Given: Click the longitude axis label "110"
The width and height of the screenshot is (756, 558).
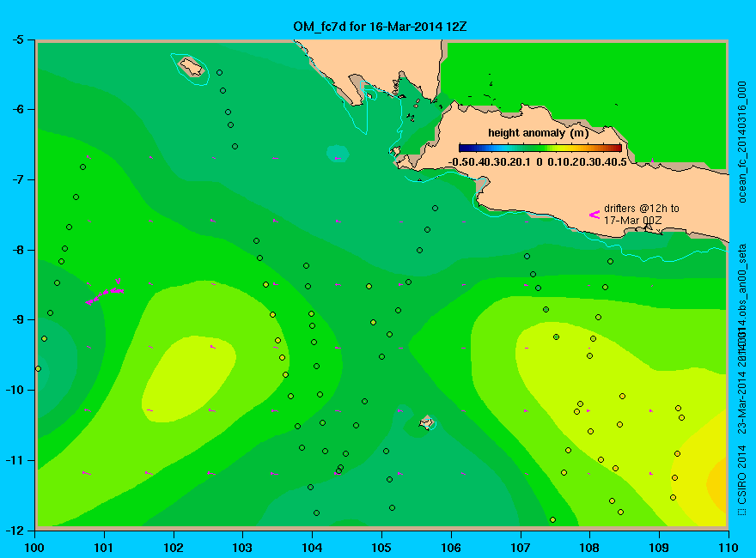Looking at the screenshot, I should [729, 548].
